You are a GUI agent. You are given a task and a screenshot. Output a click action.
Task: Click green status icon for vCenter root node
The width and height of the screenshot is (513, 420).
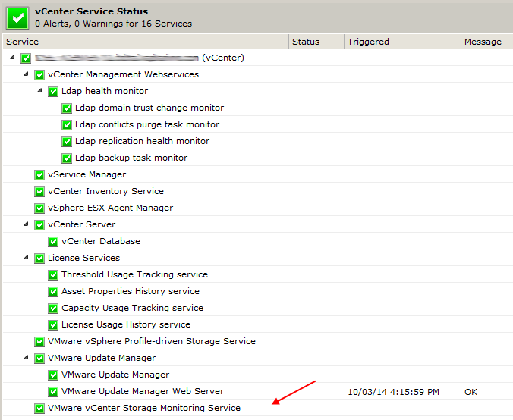click(x=26, y=58)
